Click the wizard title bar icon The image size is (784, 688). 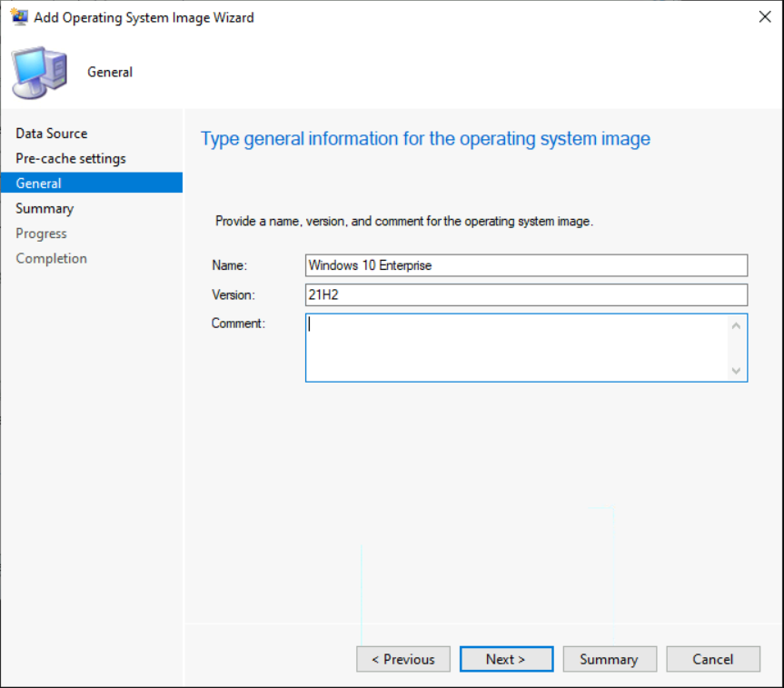[x=19, y=17]
